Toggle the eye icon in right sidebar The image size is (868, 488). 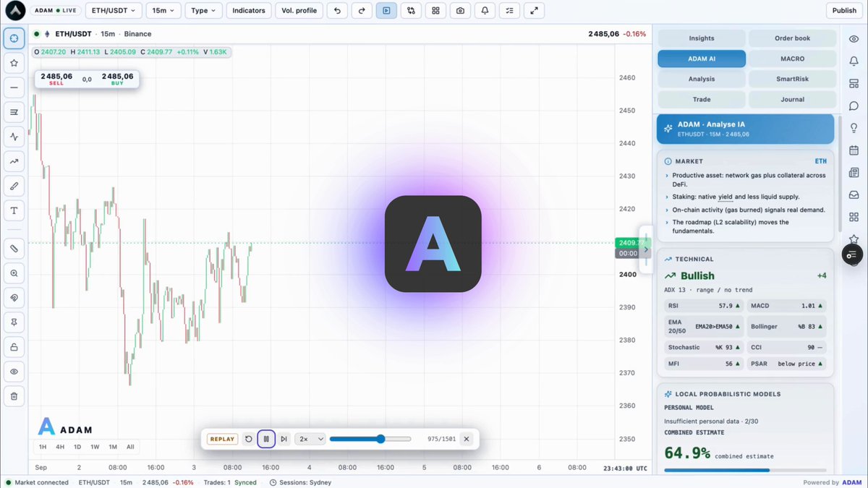tap(854, 39)
